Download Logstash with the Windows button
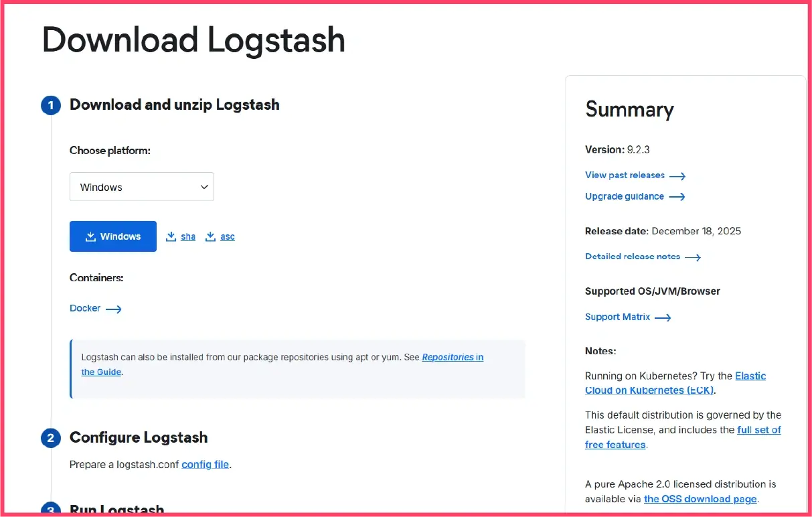This screenshot has width=812, height=517. [112, 236]
